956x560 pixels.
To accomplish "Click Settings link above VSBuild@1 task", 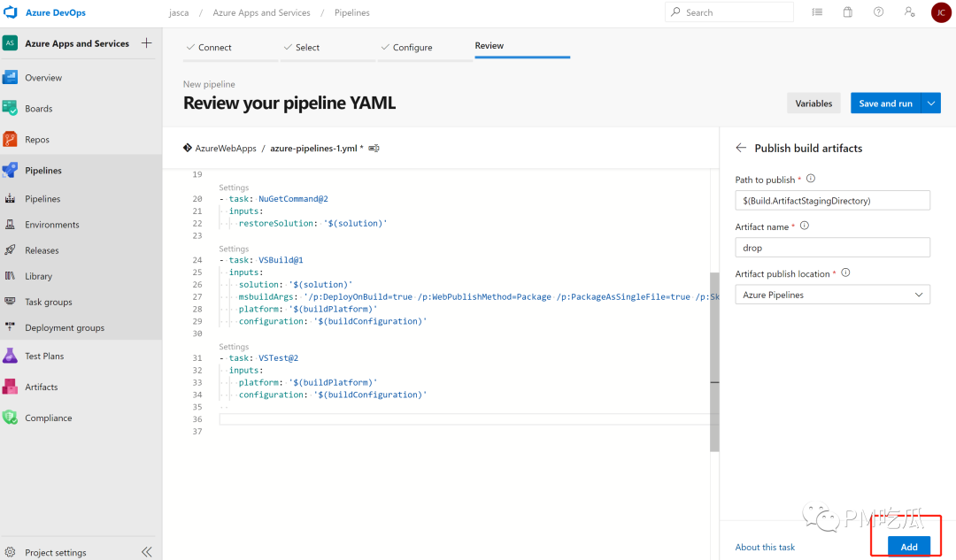I will pyautogui.click(x=234, y=249).
